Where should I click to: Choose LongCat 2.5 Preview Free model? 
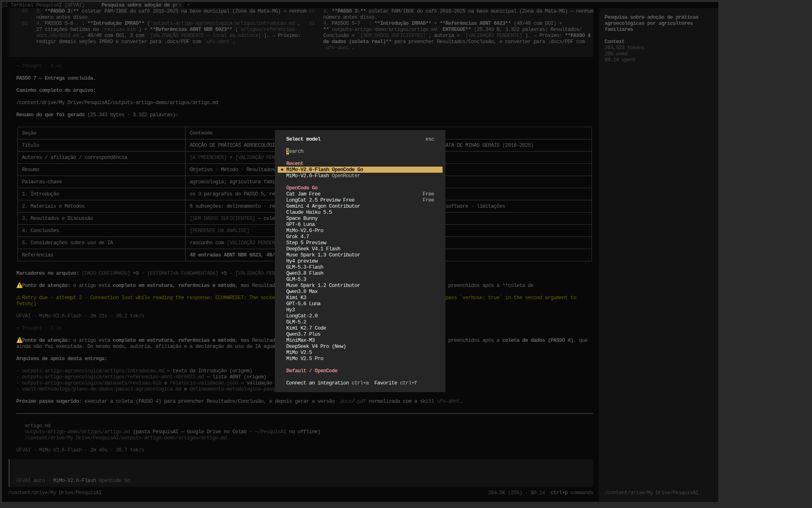(360, 200)
